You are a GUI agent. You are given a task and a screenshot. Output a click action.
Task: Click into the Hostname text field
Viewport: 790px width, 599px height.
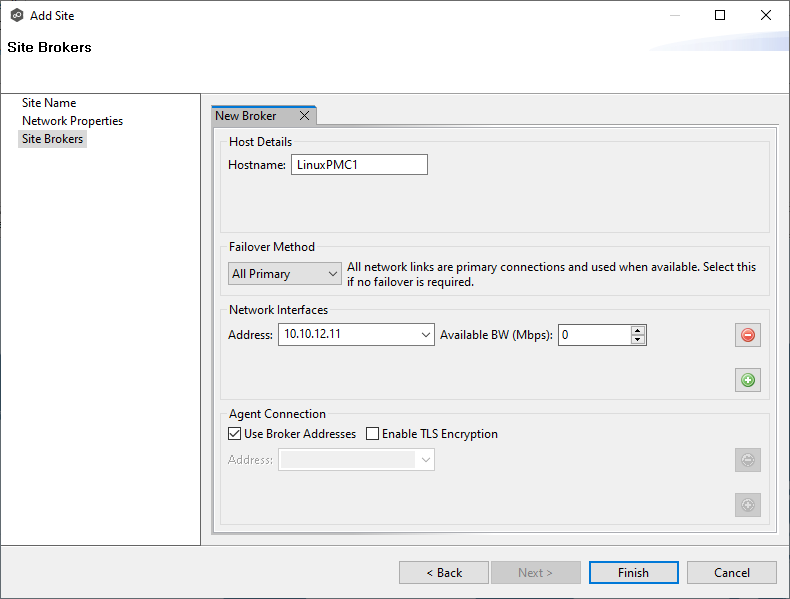pos(359,165)
